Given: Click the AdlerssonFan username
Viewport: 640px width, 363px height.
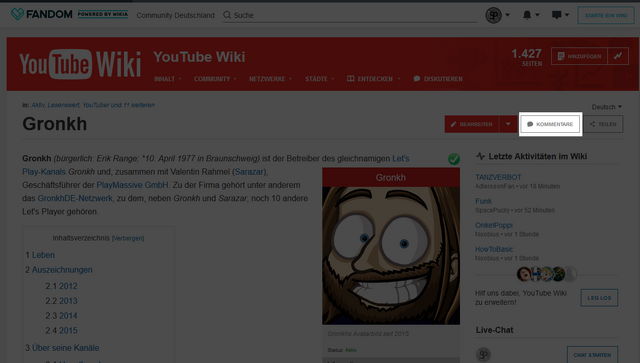Looking at the screenshot, I should point(494,186).
